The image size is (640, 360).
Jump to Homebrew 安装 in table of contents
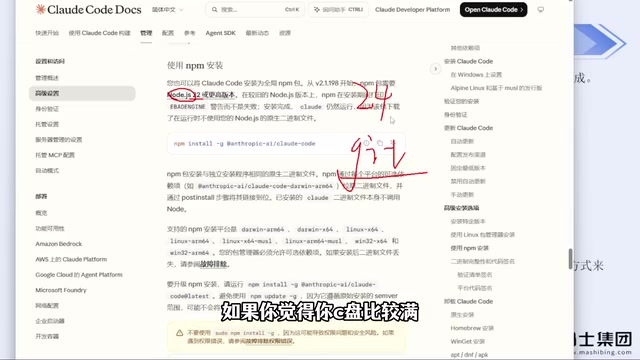(x=472, y=328)
